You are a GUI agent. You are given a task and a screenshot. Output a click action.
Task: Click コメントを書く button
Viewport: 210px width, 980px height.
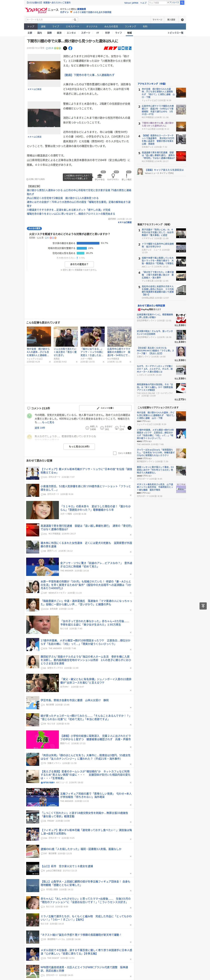(105, 408)
